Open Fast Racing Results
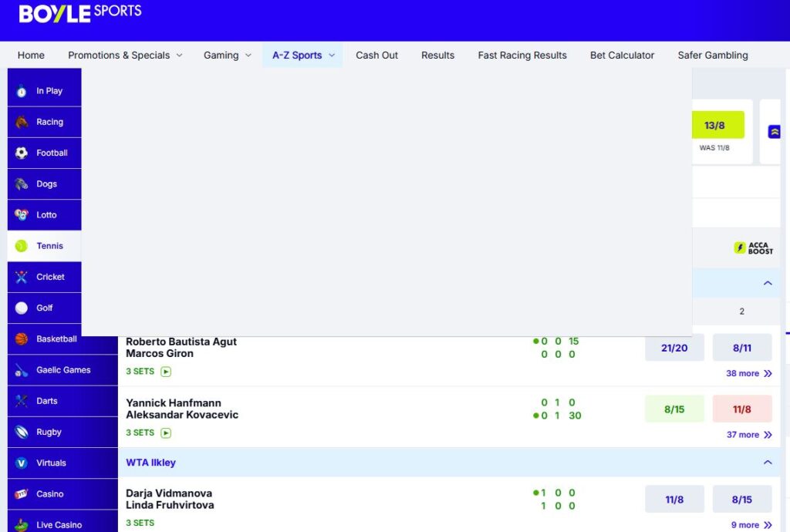Viewport: 790px width, 532px height. click(x=522, y=56)
